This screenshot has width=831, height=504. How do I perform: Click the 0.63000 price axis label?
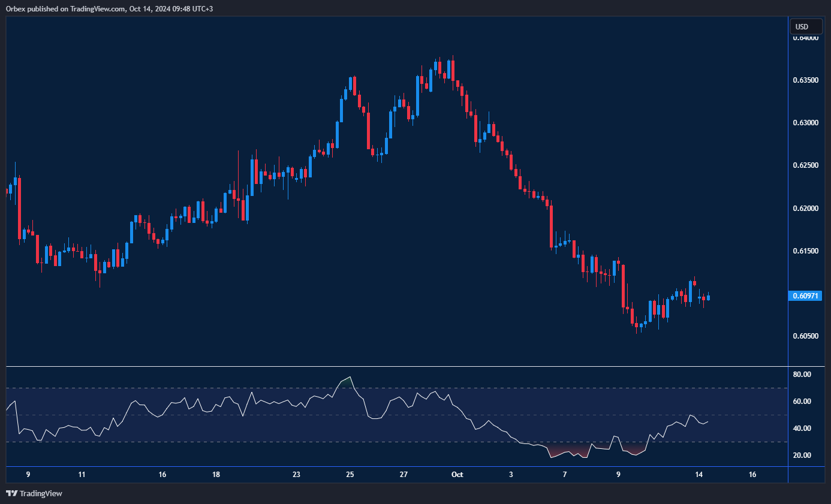(x=805, y=123)
